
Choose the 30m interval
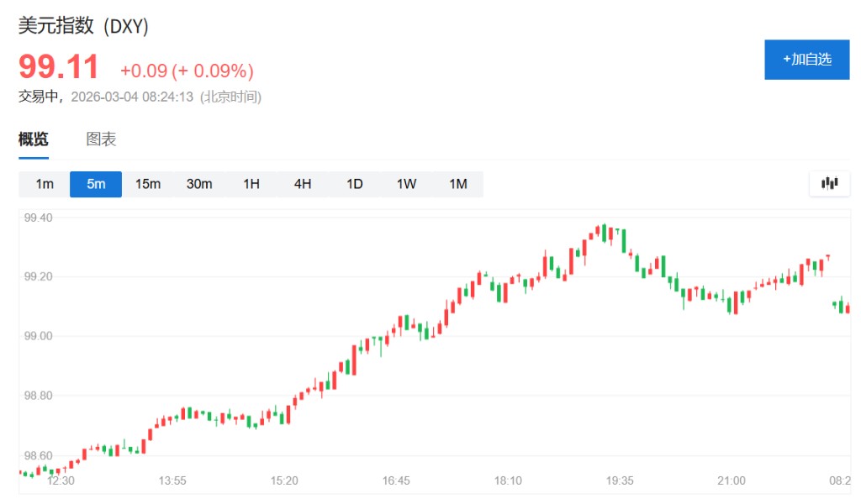tap(199, 184)
